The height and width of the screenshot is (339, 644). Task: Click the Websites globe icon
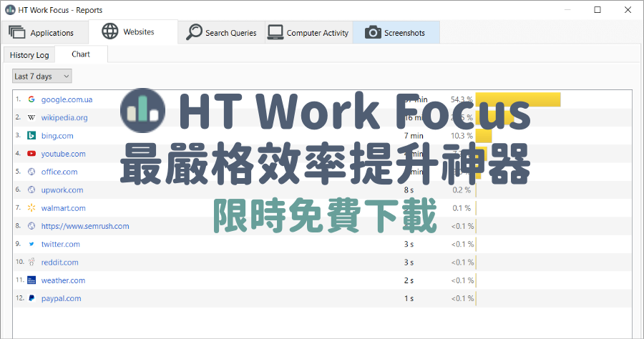tap(109, 31)
